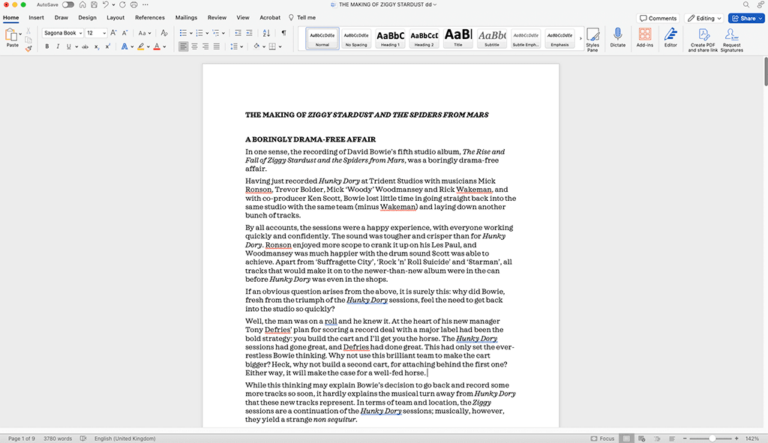This screenshot has width=768, height=443.
Task: Show paragraph marks with pilcrow icon
Action: [284, 33]
